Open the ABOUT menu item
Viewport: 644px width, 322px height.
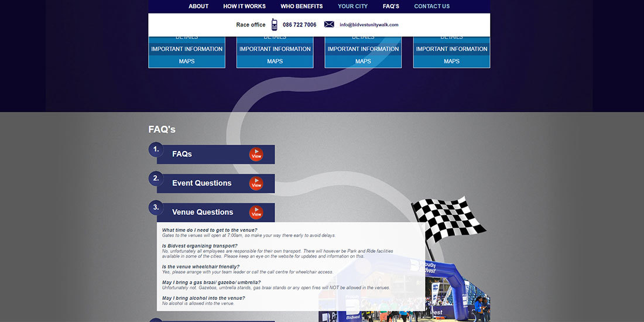tap(198, 6)
